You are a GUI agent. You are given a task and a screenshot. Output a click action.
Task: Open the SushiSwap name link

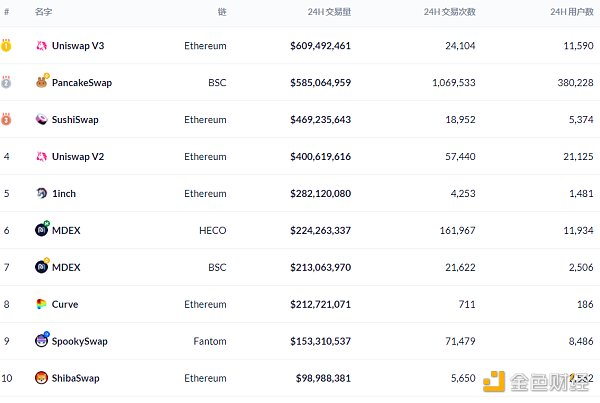[x=75, y=120]
